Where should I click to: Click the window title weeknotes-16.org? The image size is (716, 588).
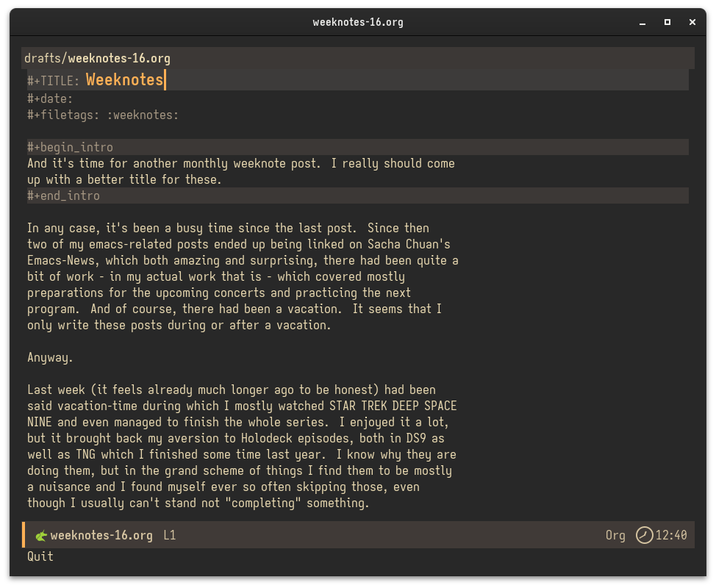(x=358, y=22)
